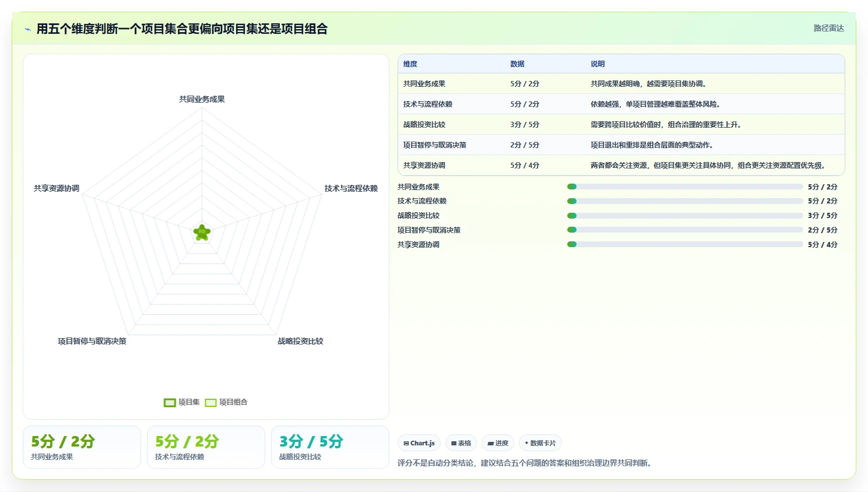The height and width of the screenshot is (492, 868).
Task: Click the 战略投资比较 radar axis label
Action: coord(300,341)
